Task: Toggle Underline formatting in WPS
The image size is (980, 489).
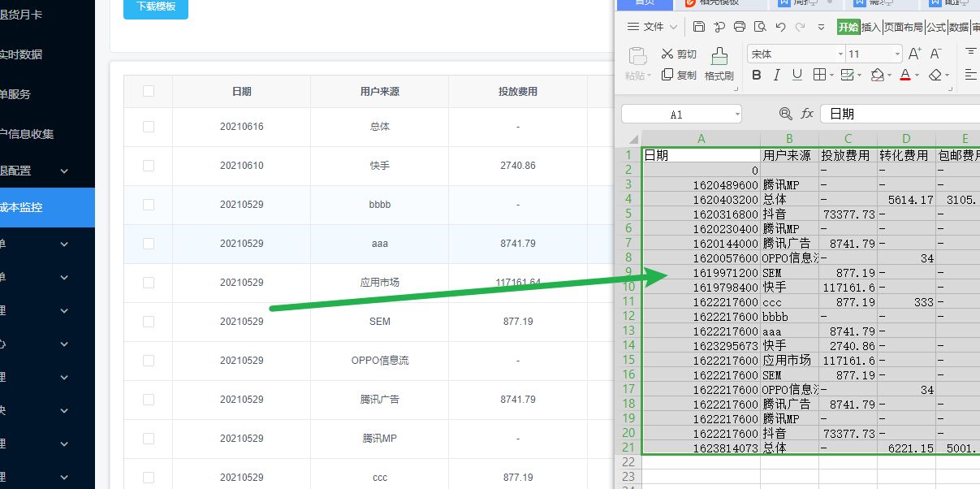Action: click(x=797, y=75)
